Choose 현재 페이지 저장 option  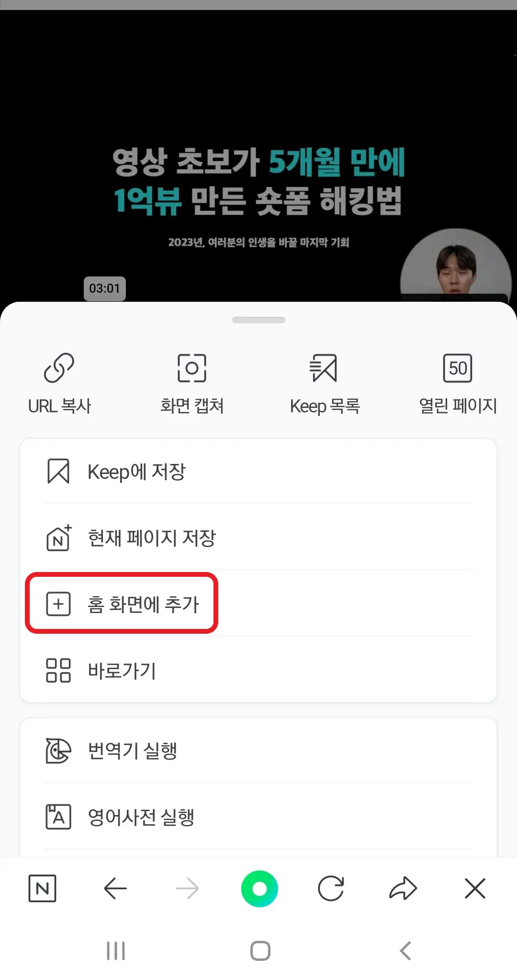pyautogui.click(x=258, y=538)
